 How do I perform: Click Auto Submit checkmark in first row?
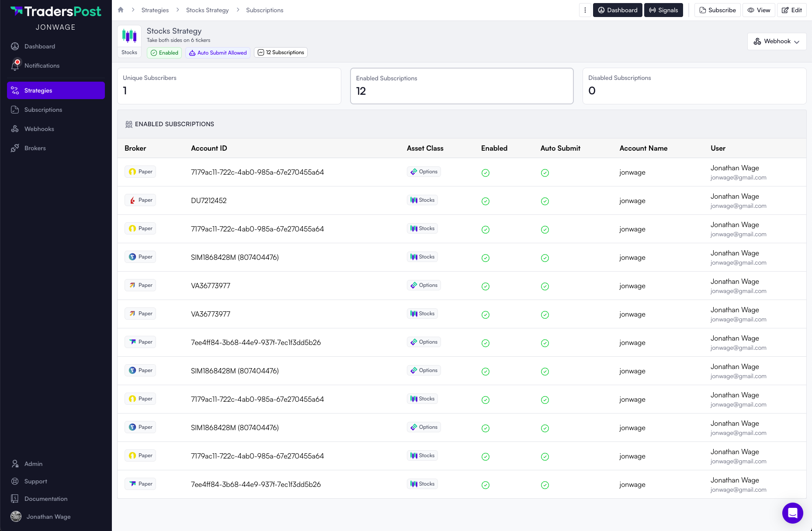[545, 173]
